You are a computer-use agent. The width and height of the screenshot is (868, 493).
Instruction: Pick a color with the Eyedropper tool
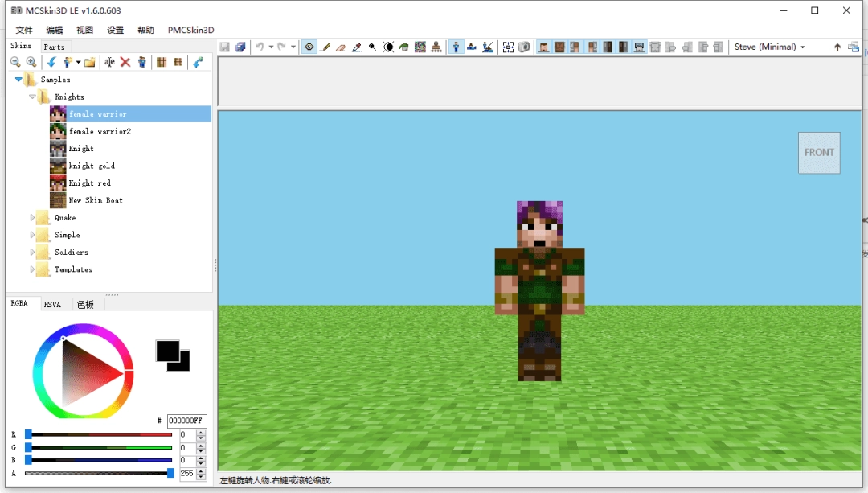(x=357, y=47)
